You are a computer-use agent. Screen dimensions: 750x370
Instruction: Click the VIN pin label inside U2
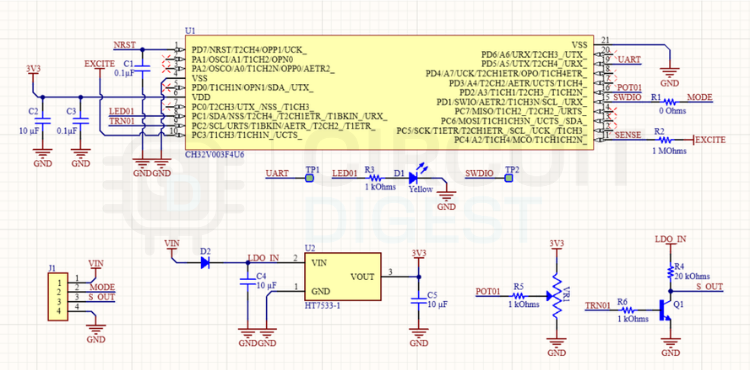[x=319, y=263]
